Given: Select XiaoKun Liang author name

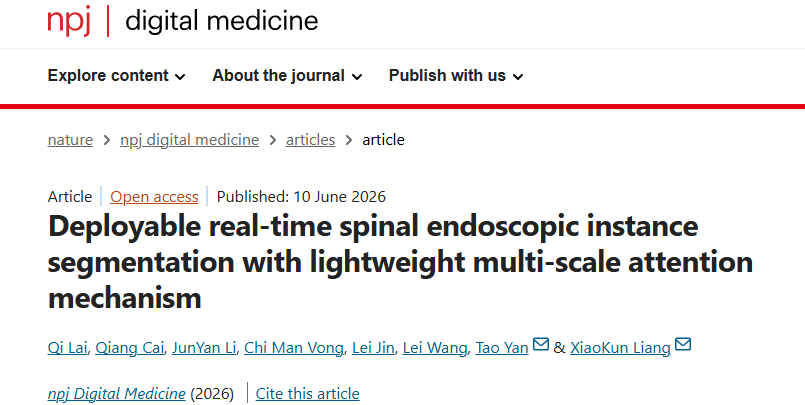Looking at the screenshot, I should (620, 348).
